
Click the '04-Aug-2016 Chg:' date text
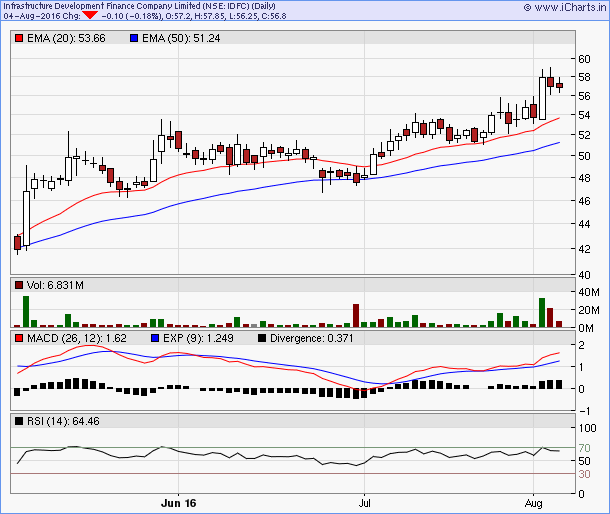tap(42, 16)
